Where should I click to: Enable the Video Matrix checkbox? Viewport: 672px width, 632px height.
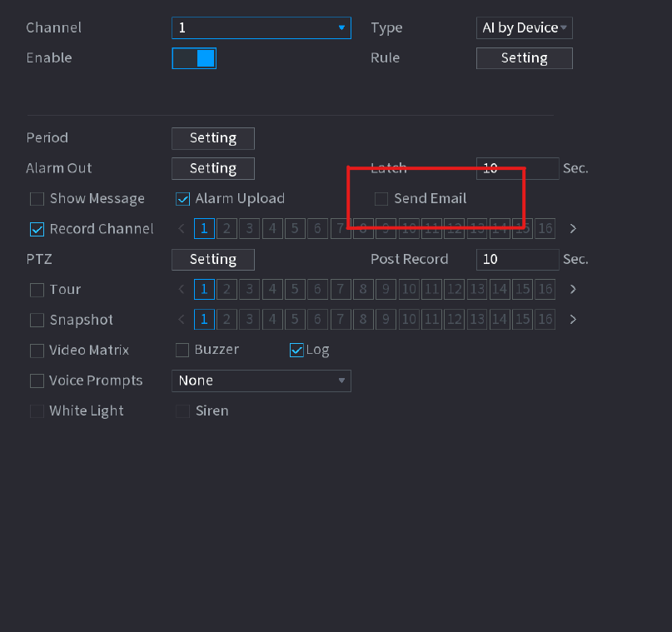[x=37, y=351]
